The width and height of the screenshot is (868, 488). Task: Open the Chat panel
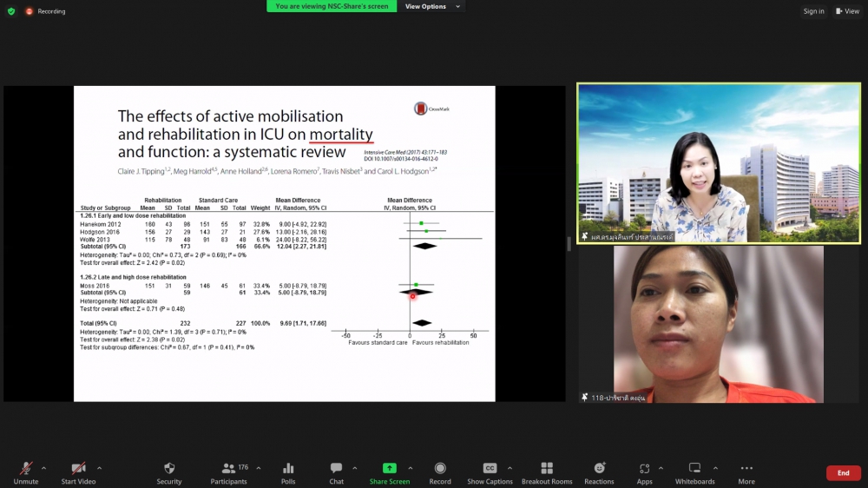(336, 469)
